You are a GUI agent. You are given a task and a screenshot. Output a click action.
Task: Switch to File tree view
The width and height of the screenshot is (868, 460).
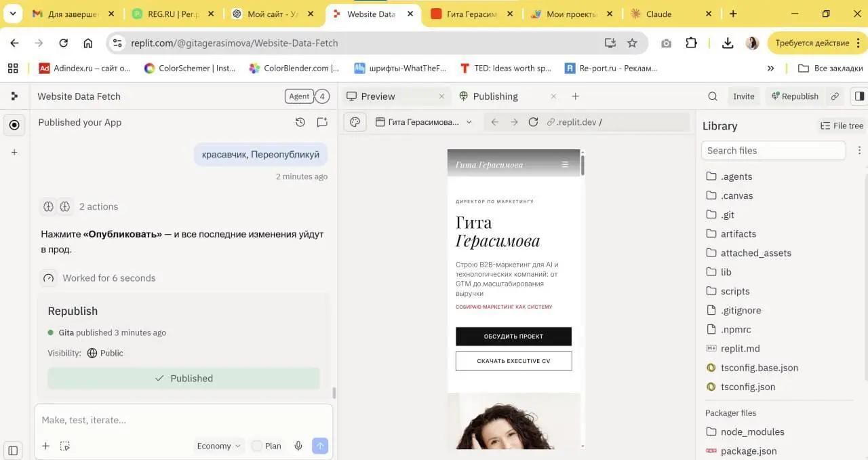(x=842, y=126)
